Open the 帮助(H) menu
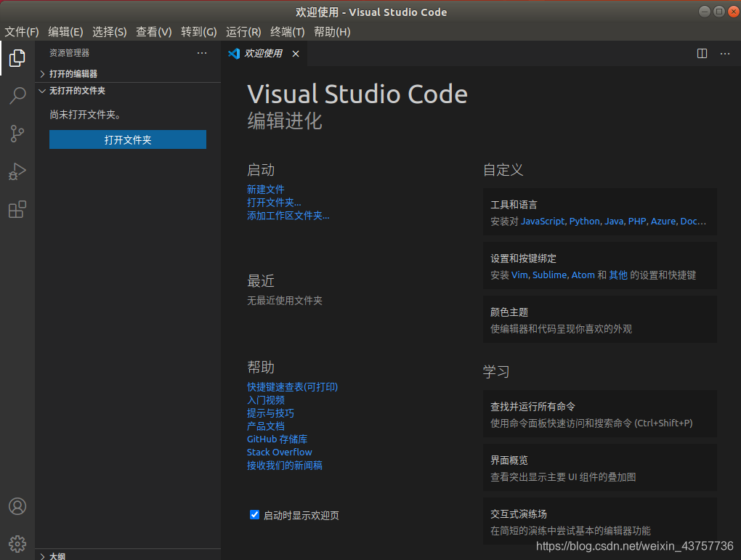Viewport: 741px width, 560px height. click(332, 32)
